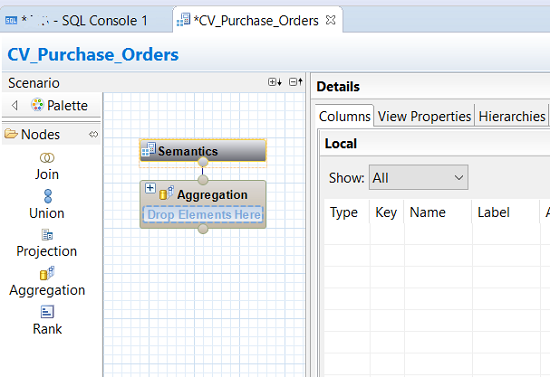The height and width of the screenshot is (377, 550).
Task: Click the Scenario panel title
Action: point(34,83)
